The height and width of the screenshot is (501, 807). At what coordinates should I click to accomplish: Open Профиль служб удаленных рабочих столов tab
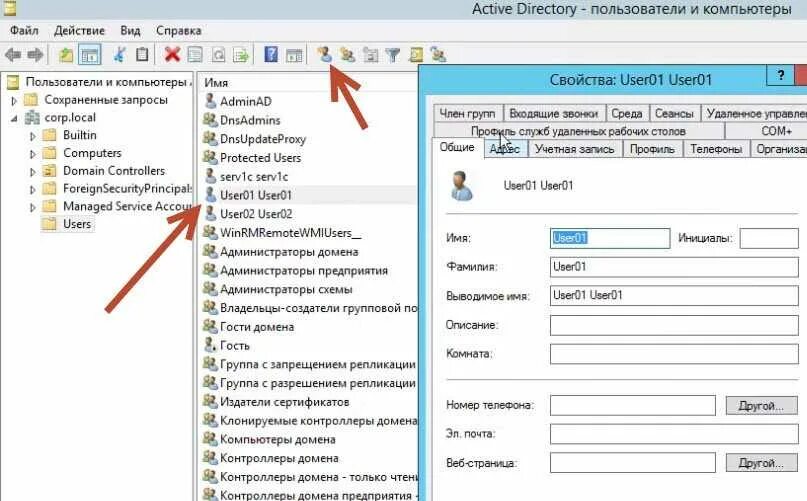578,131
